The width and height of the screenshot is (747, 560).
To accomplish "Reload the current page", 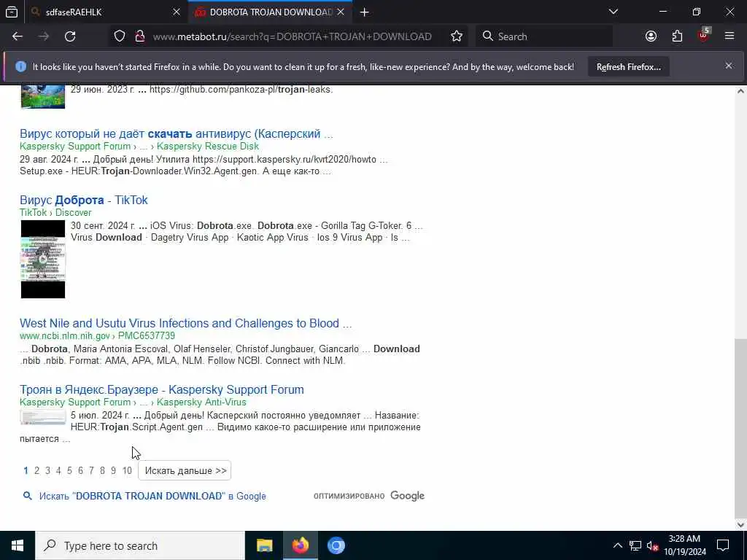I will [x=70, y=36].
